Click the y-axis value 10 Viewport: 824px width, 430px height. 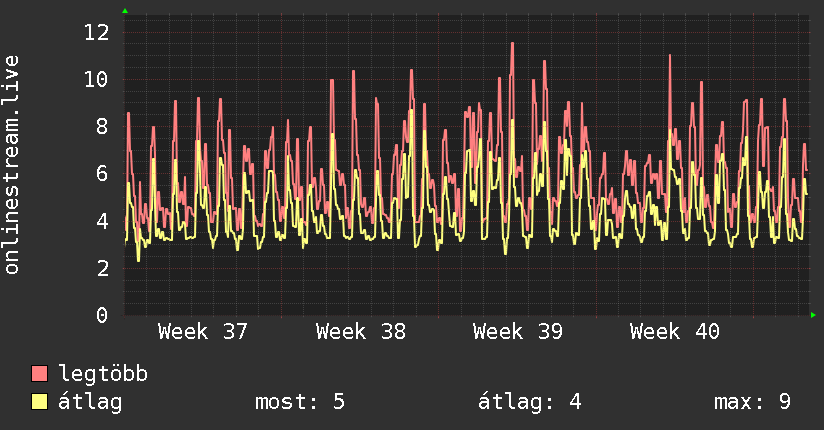click(x=97, y=80)
